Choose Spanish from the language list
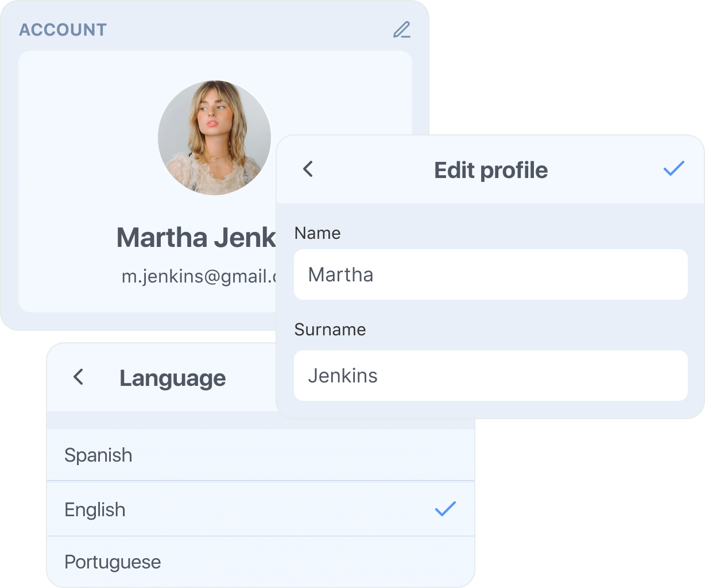The image size is (705, 588). point(172,455)
